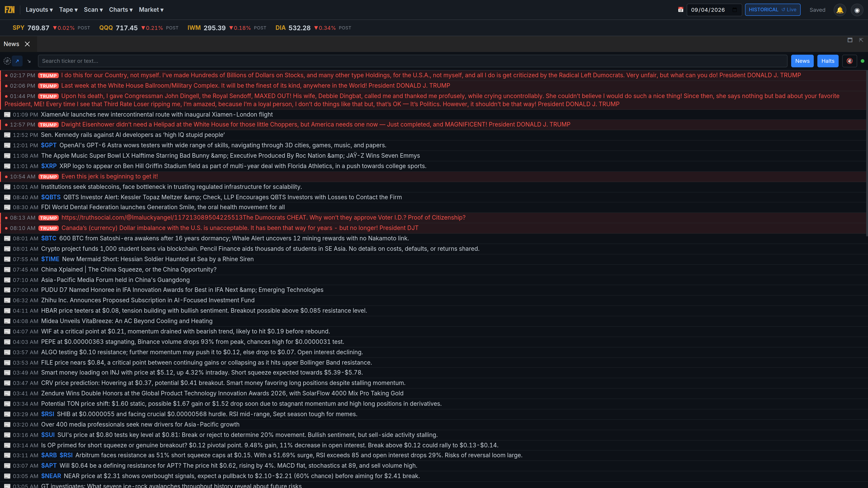The width and height of the screenshot is (868, 488).
Task: Focus the Search ticker or text field
Action: [x=413, y=61]
